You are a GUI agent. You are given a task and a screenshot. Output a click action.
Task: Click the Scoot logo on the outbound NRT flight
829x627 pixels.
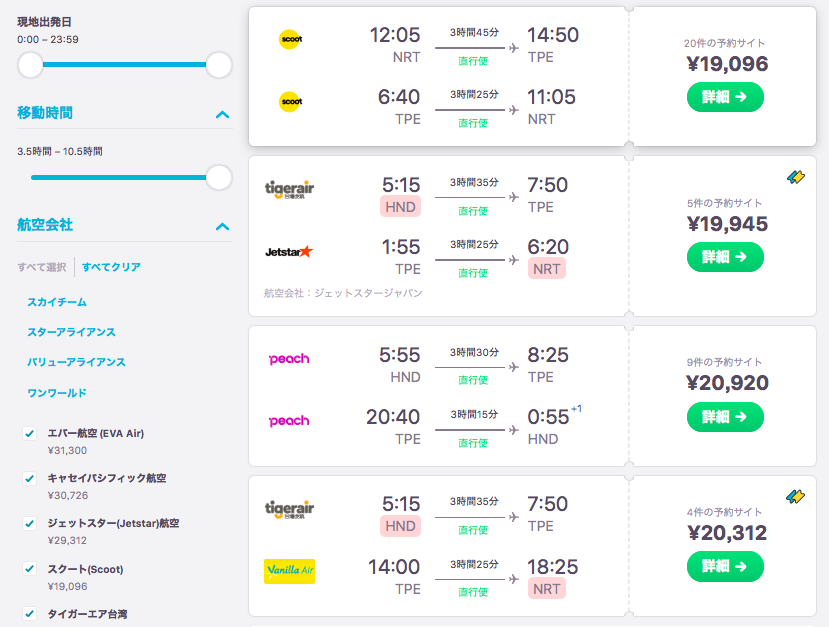click(290, 39)
